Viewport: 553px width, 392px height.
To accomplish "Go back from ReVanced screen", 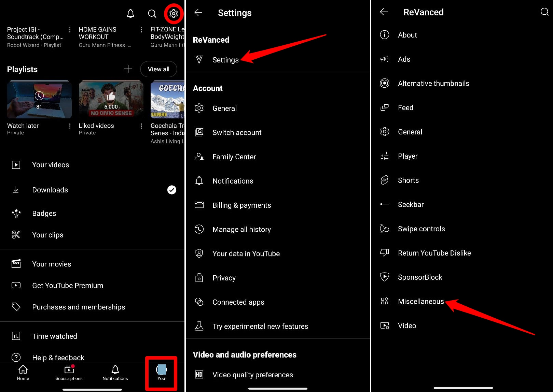I will click(384, 12).
